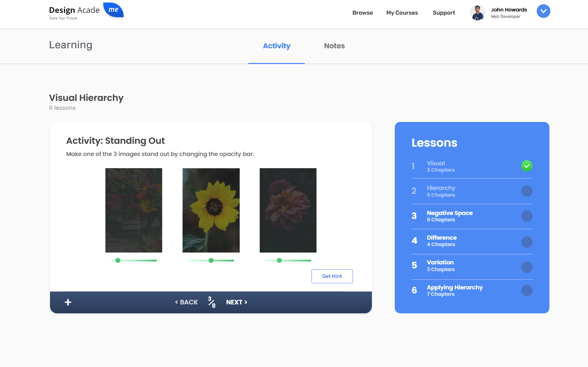The height and width of the screenshot is (367, 588).
Task: Click the plus icon in the bottom bar
Action: point(68,302)
